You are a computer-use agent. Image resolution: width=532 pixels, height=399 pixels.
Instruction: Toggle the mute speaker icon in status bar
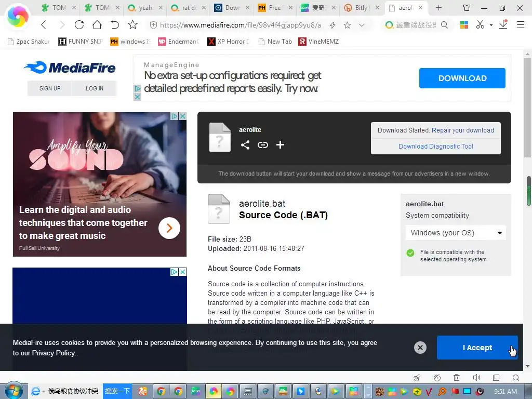click(x=476, y=378)
